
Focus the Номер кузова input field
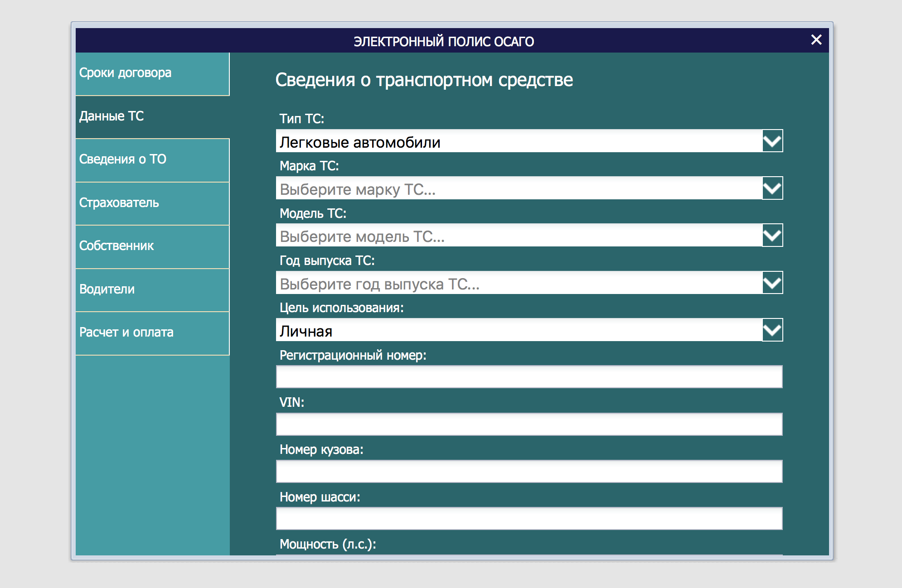[x=529, y=472]
